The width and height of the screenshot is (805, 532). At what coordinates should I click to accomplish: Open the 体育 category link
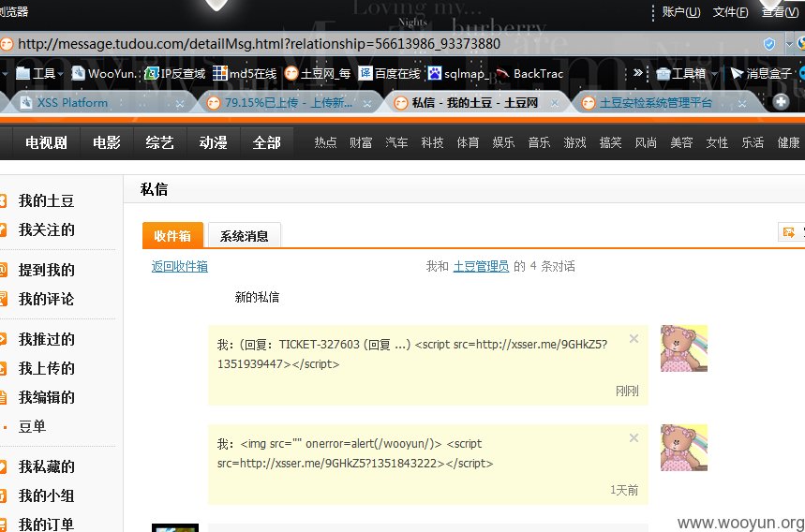point(468,142)
